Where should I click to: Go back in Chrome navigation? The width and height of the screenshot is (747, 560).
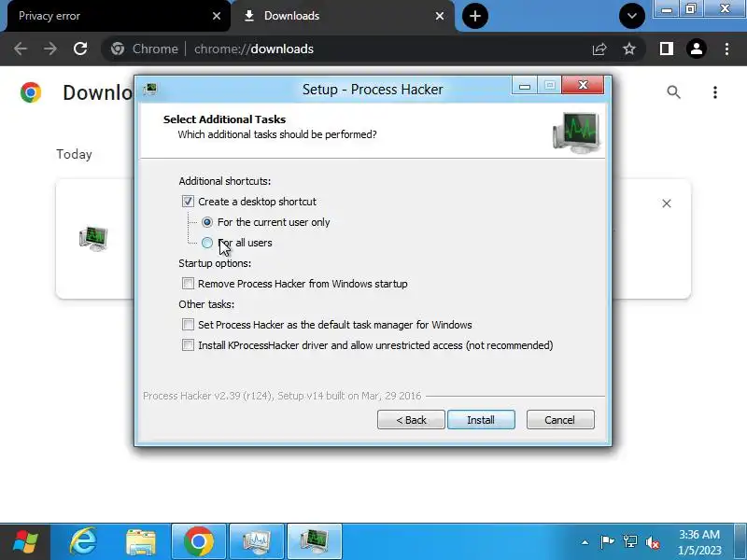[x=21, y=49]
